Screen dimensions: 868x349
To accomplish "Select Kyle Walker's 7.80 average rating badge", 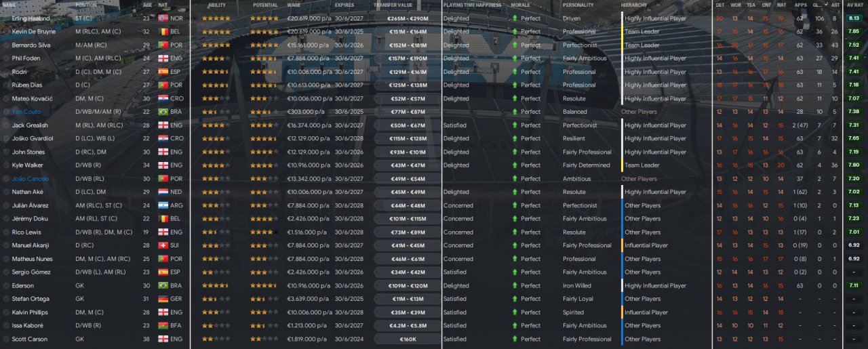I will (854, 165).
